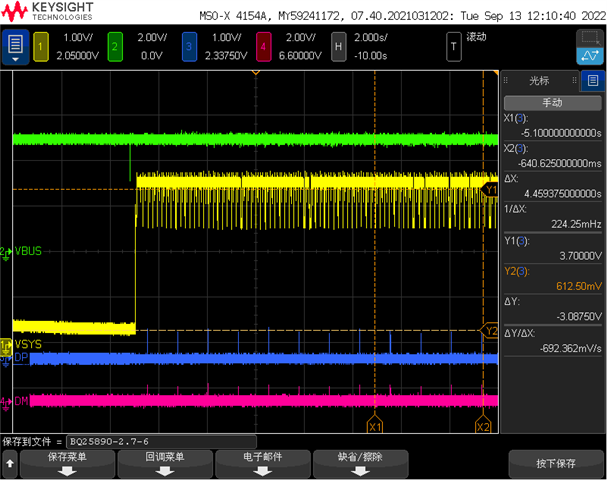Screen dimensions: 607x480
Task: Click the time delay -10.00s readout
Action: tap(370, 56)
